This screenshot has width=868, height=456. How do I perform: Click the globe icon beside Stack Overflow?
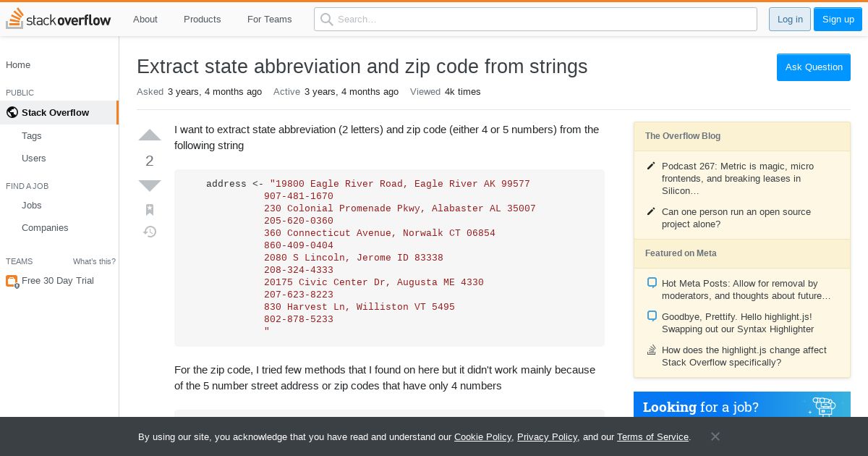point(12,112)
